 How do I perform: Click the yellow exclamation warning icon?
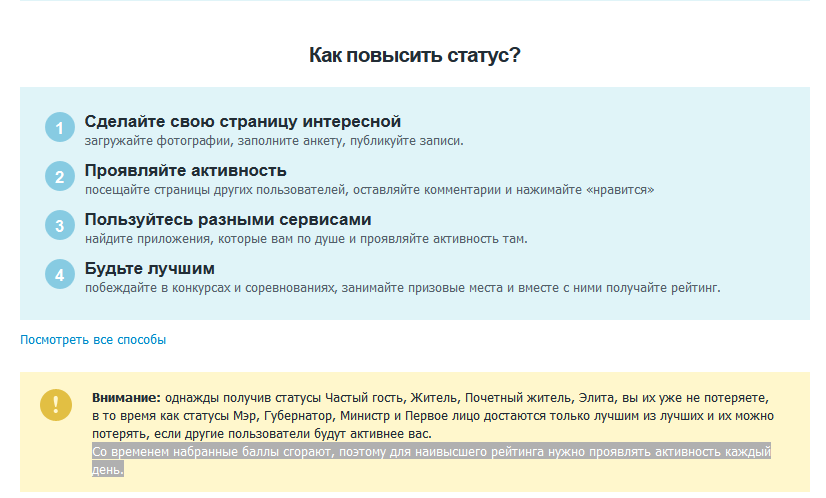coord(56,405)
